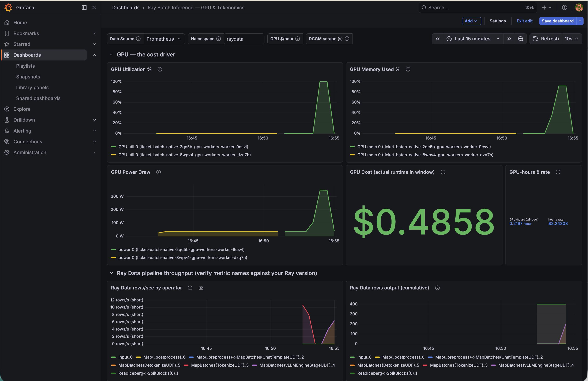This screenshot has height=381, width=588.
Task: Open the Home page
Action: coord(20,22)
